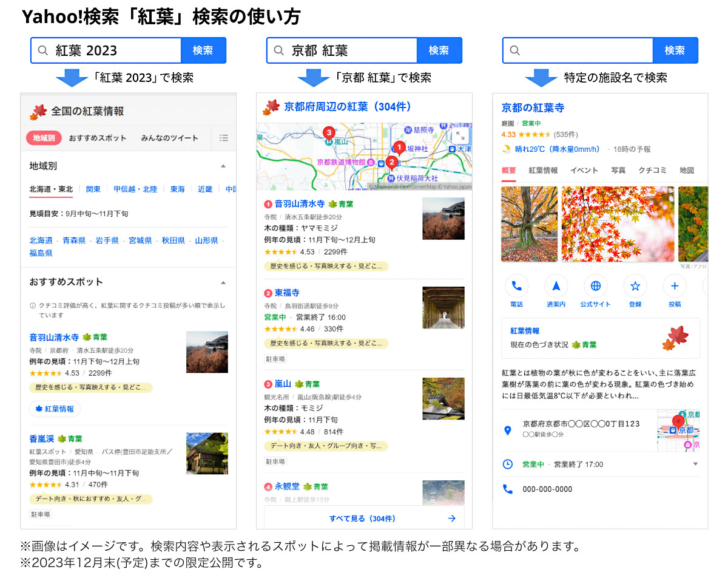Viewport: 728px width, 575px height.
Task: Open the list view icon beside みんなのツイート
Action: tap(223, 138)
